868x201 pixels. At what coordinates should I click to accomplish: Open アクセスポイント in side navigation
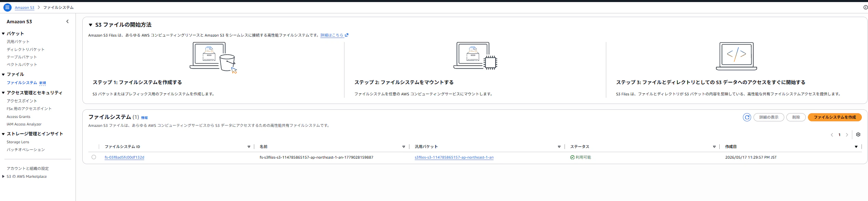coord(22,101)
